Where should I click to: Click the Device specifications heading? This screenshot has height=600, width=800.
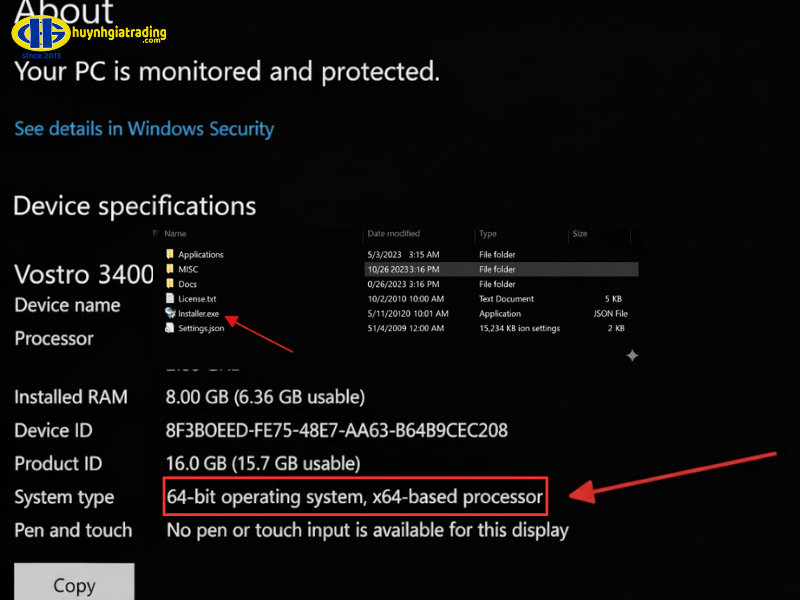coord(135,207)
